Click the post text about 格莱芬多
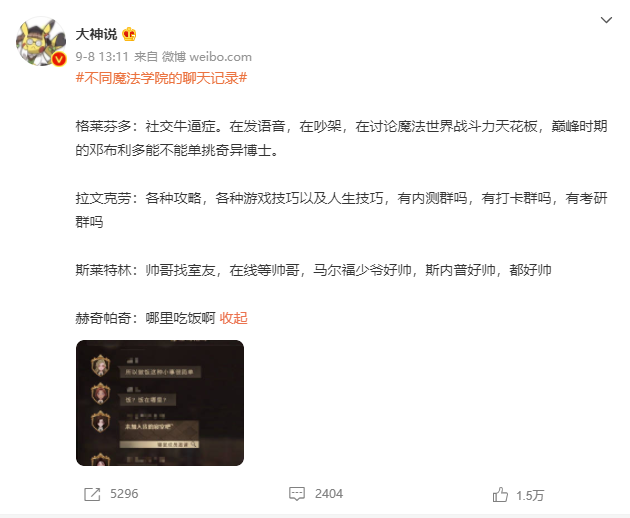The width and height of the screenshot is (630, 518). tap(342, 138)
